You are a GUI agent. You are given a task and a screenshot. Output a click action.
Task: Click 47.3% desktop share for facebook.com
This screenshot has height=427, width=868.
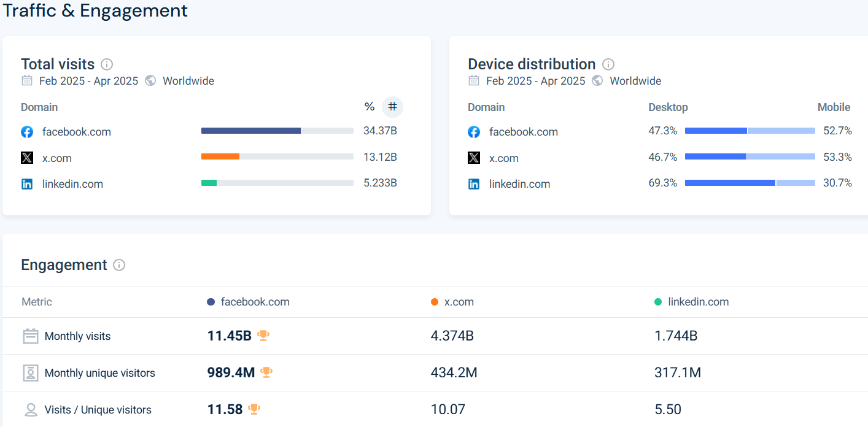tap(663, 131)
